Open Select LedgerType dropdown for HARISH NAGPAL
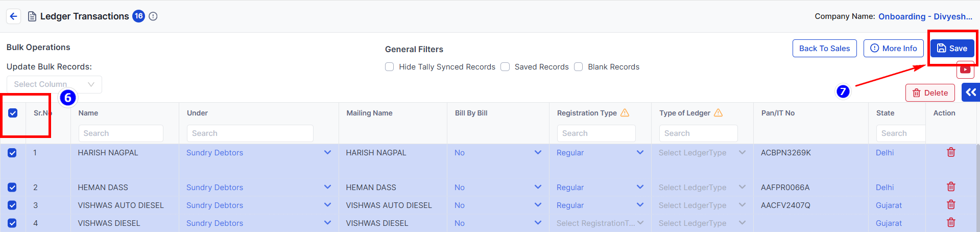 click(x=702, y=153)
